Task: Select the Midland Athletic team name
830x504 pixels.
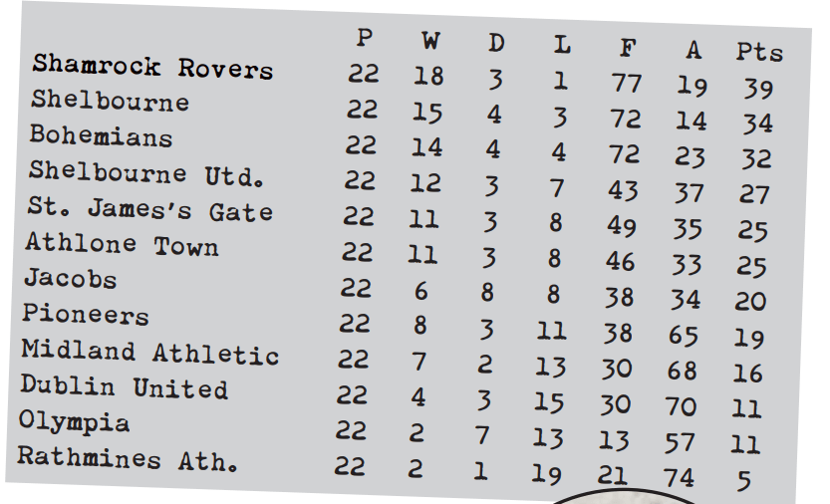Action: pos(149,353)
